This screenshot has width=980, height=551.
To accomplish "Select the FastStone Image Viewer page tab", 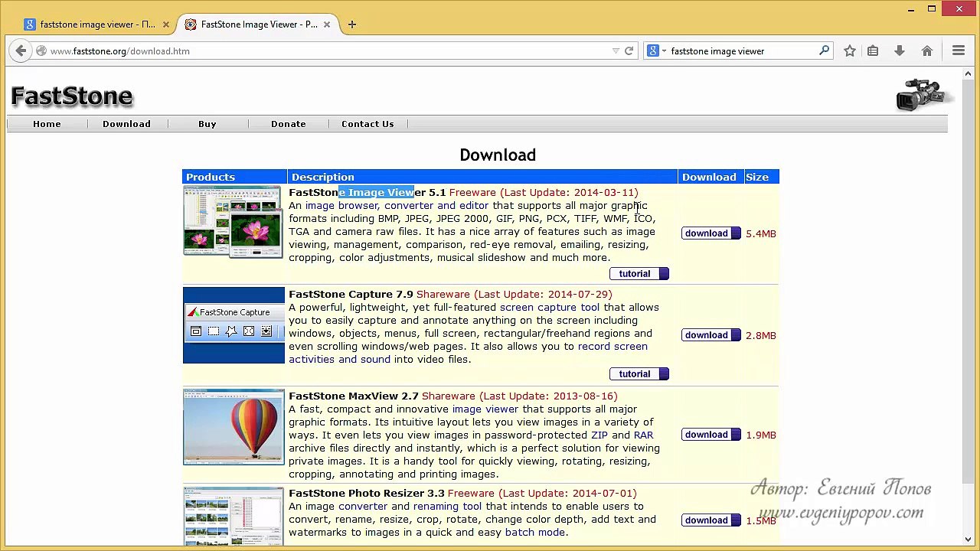I will point(258,24).
